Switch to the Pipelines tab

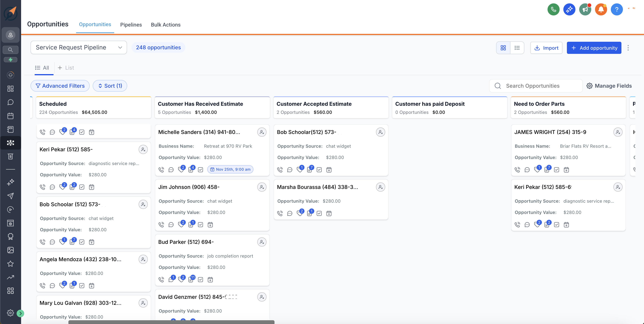click(x=131, y=25)
